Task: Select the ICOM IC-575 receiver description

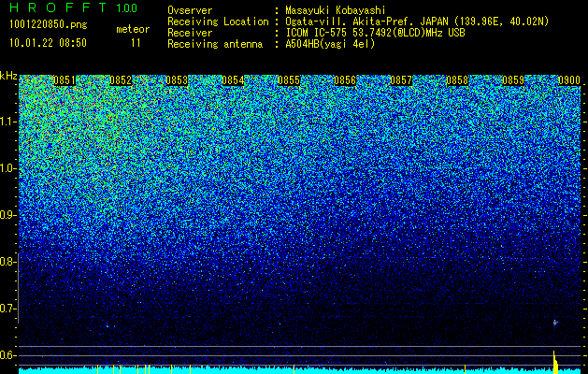Action: tap(376, 33)
